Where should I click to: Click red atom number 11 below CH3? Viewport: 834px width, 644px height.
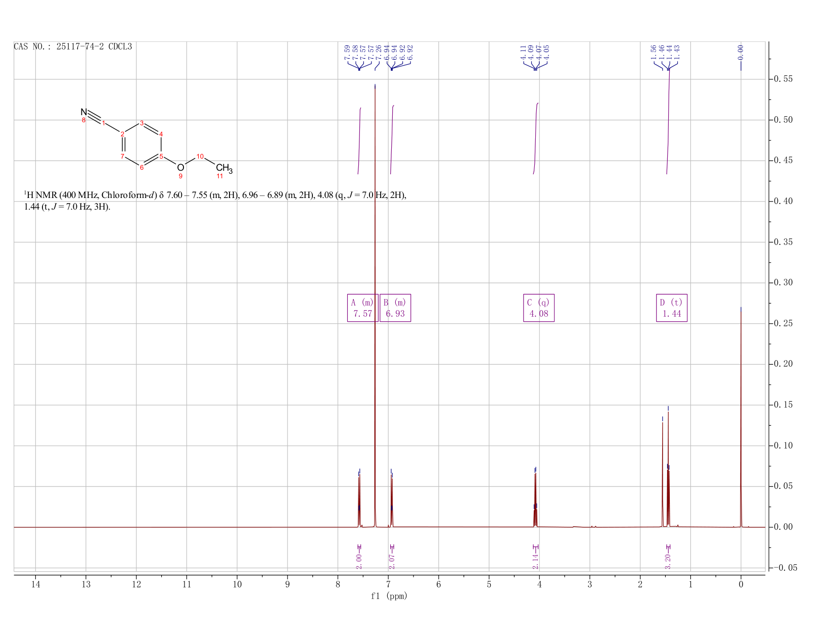[219, 176]
